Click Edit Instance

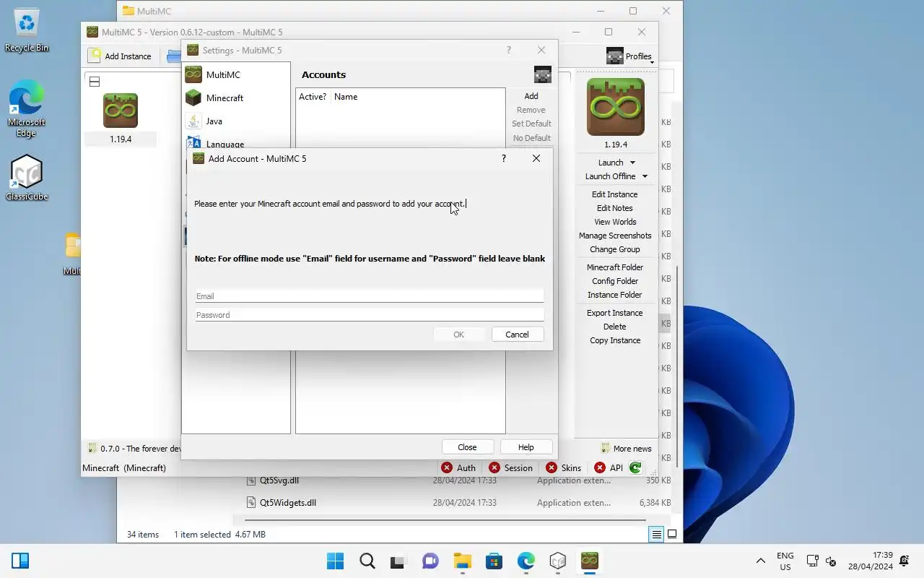615,194
